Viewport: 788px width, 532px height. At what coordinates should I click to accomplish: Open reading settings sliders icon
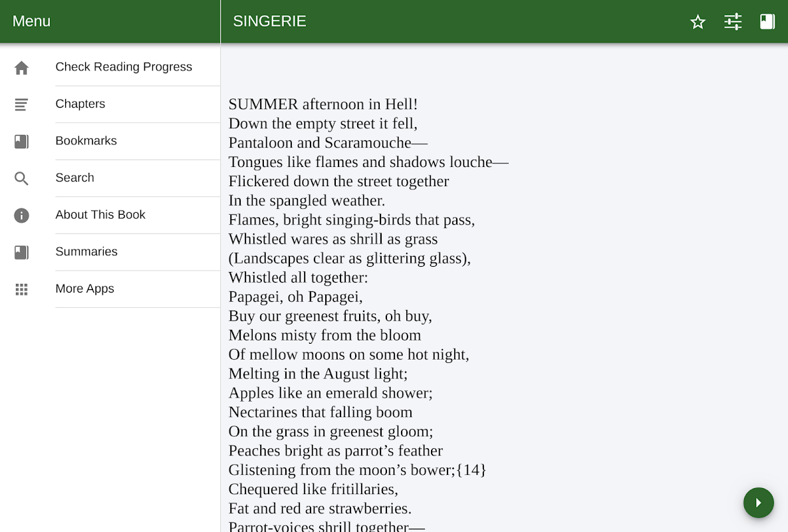[x=733, y=22]
